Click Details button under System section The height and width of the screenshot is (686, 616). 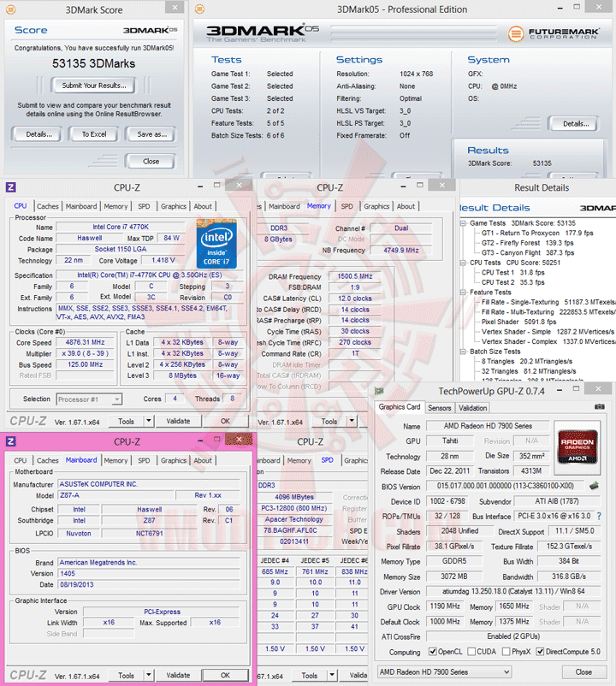click(x=575, y=124)
